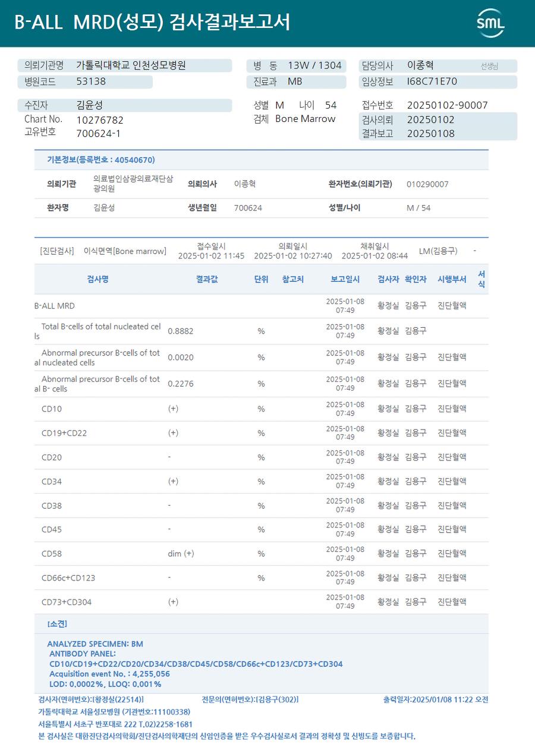Click the institution name '가톨릭대학교 인천성모병원'
The width and height of the screenshot is (535, 756).
point(131,65)
